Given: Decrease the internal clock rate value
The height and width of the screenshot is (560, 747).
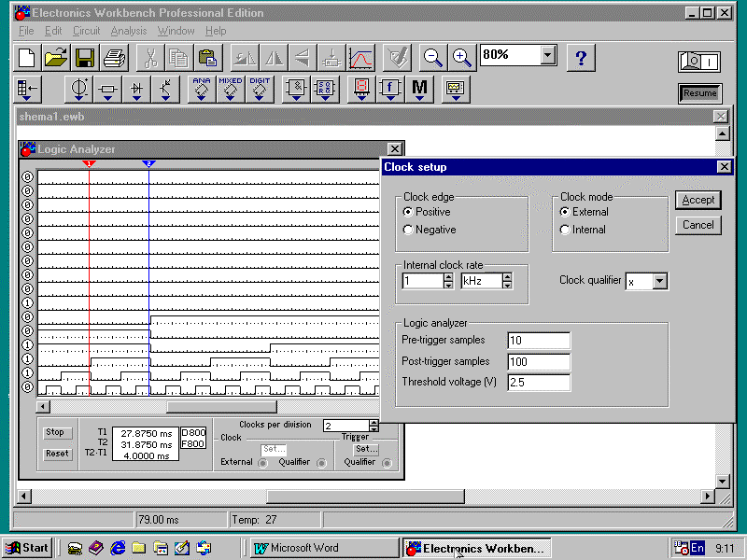Looking at the screenshot, I should [448, 285].
